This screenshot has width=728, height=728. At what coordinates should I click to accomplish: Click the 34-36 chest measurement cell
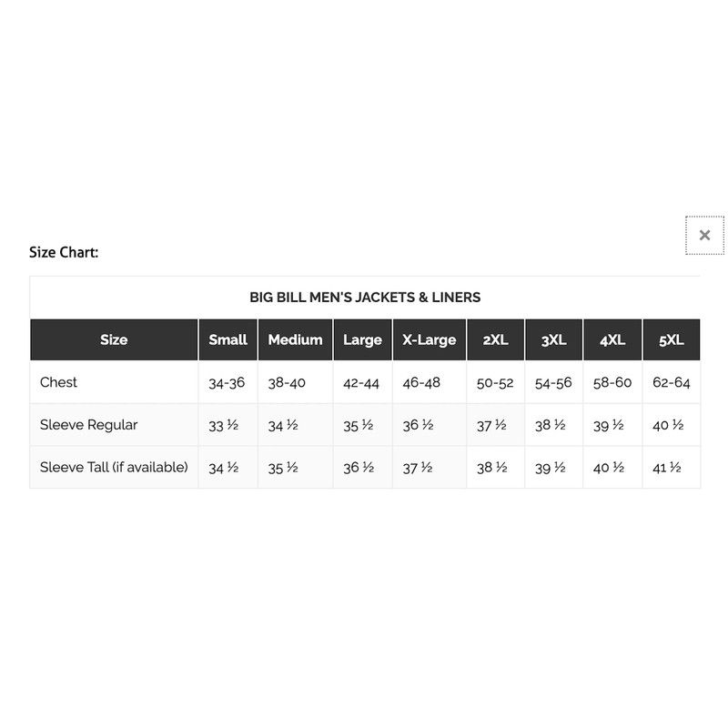[227, 383]
